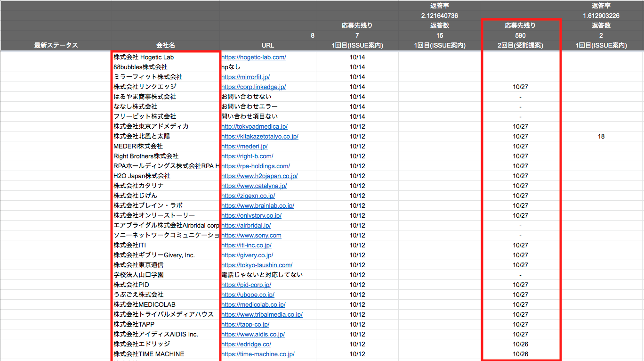The image size is (644, 361).
Task: Open the givery.co.jp hyperlink
Action: click(247, 255)
